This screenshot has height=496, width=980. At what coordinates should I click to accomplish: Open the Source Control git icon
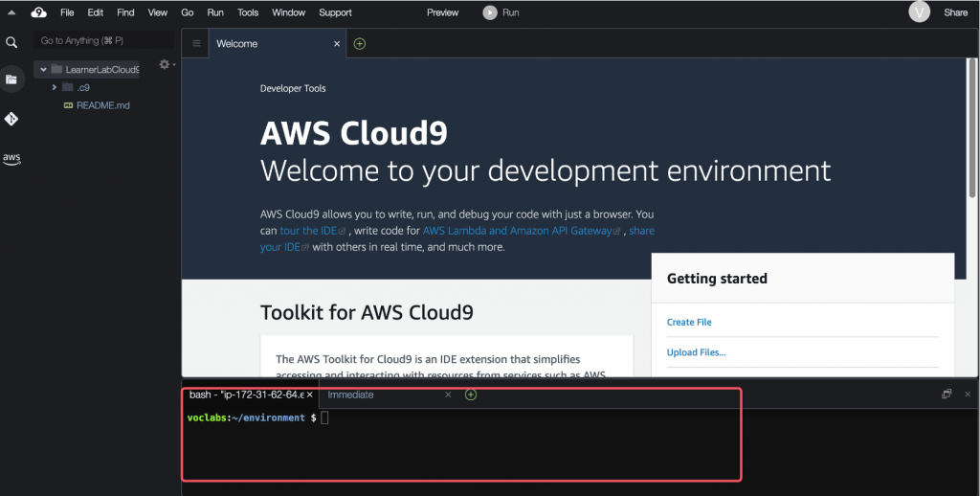click(x=11, y=119)
